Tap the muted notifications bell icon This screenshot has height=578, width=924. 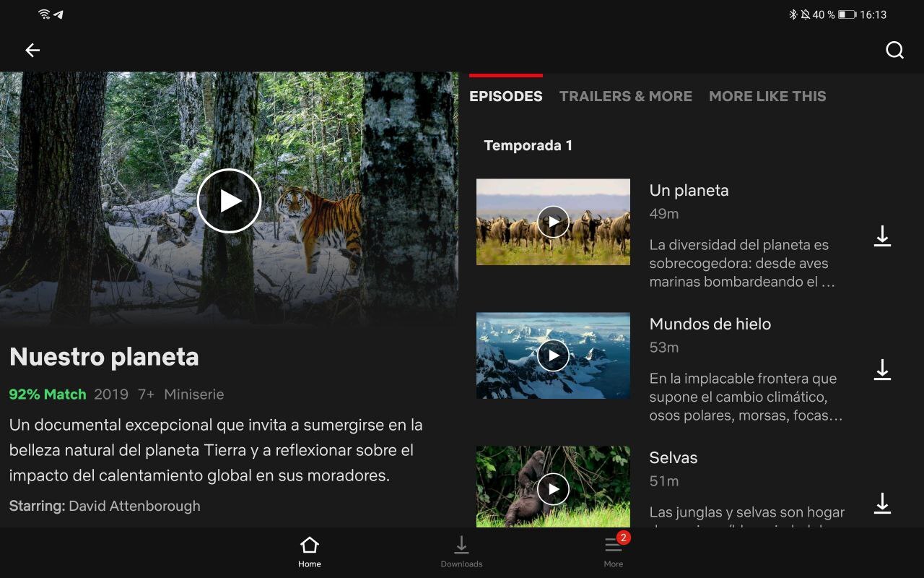(x=804, y=14)
